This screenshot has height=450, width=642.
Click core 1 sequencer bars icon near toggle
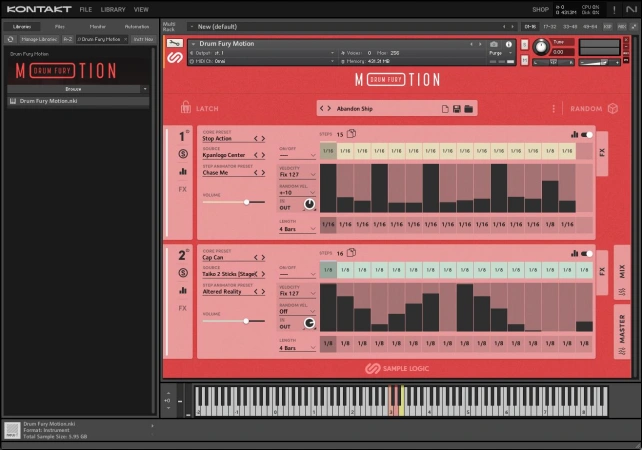pyautogui.click(x=574, y=134)
